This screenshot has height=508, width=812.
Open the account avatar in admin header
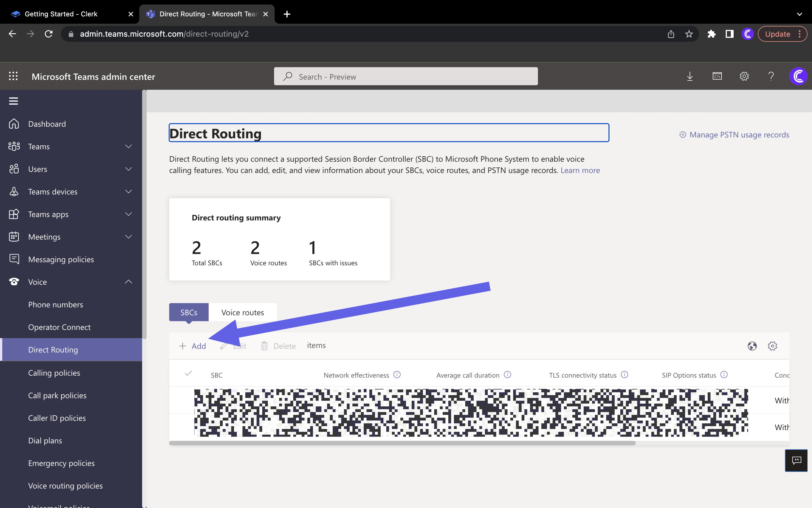click(x=798, y=76)
